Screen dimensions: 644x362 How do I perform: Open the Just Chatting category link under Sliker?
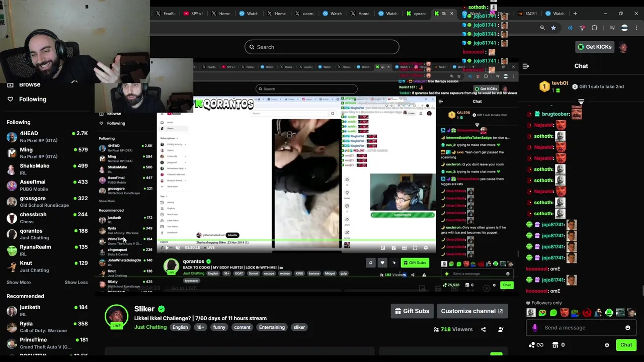150,327
